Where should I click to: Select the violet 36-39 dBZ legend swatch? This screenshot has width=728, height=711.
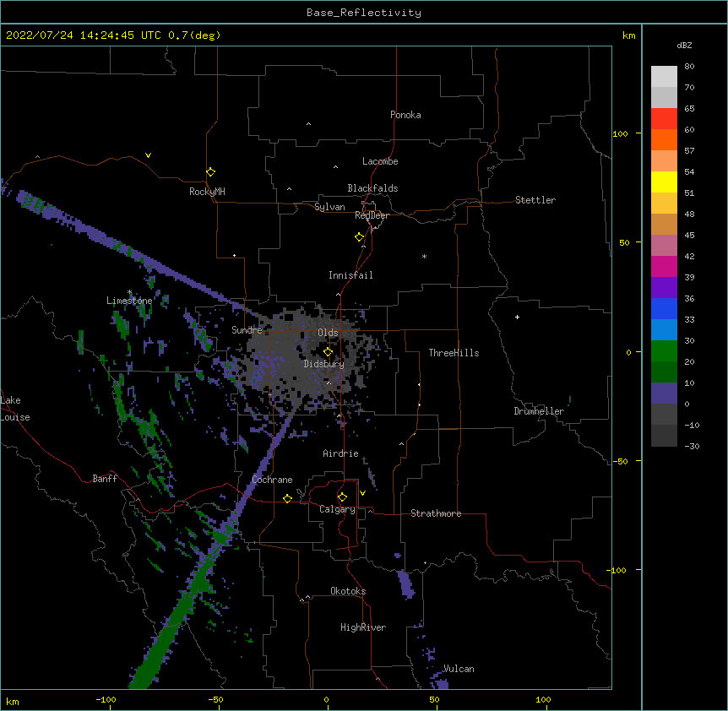tap(664, 288)
